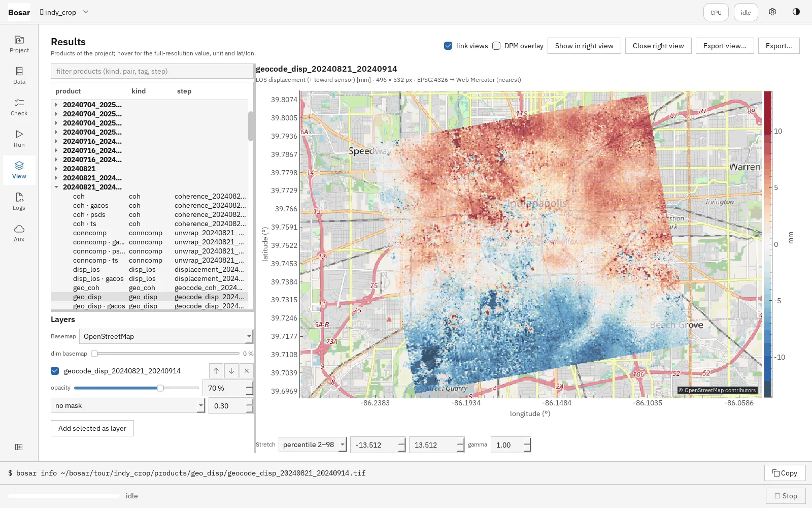Move geocode_disp layer down with arrow
The height and width of the screenshot is (508, 812).
(231, 371)
